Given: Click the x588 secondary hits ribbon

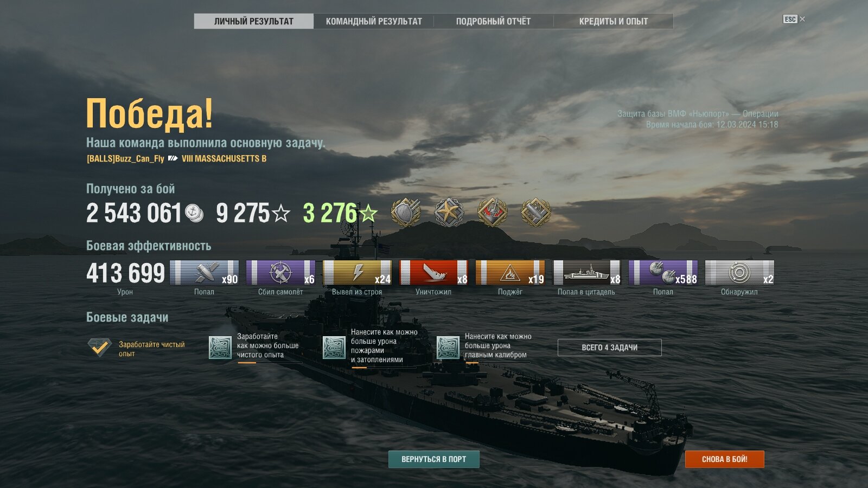Looking at the screenshot, I should (x=663, y=273).
